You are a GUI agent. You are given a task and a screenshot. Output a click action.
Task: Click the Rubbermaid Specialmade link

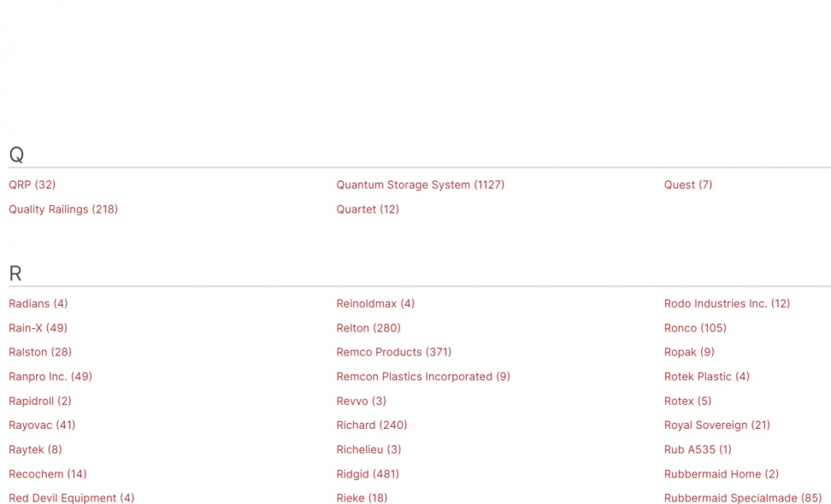click(742, 498)
